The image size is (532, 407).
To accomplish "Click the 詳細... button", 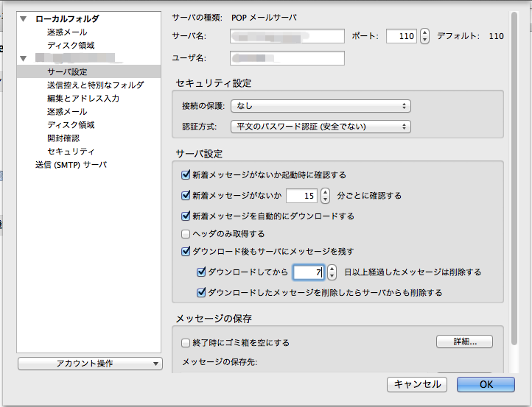I will [x=464, y=341].
